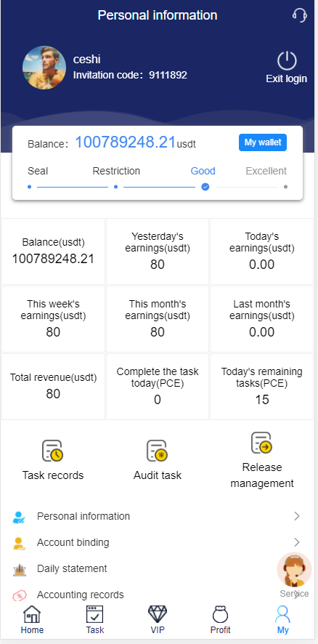Tap the floating Service agent icon
This screenshot has width=318, height=644.
[294, 570]
